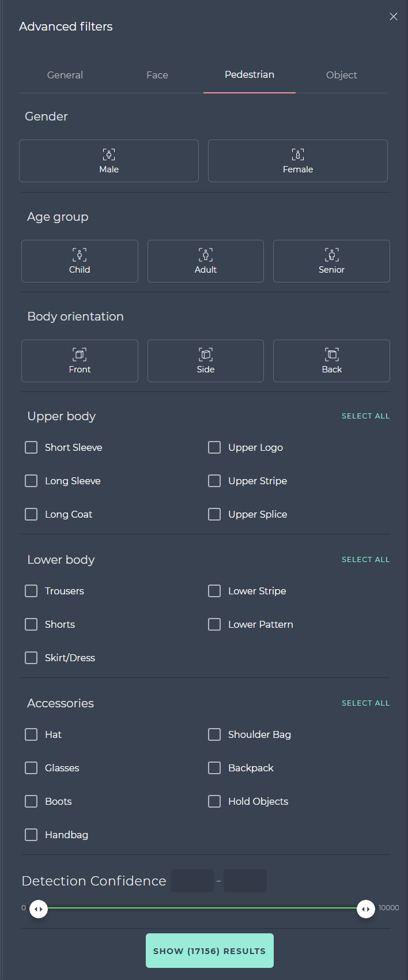Click Select All for Upper body
This screenshot has width=408, height=980.
(365, 416)
